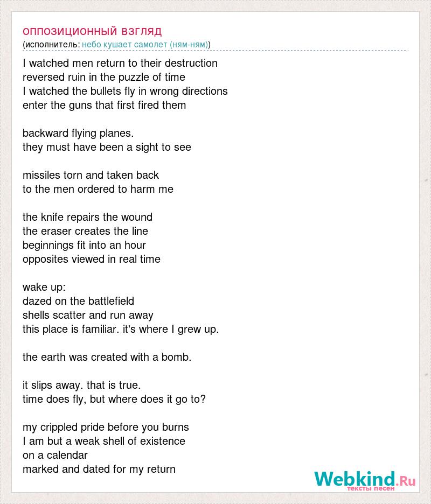Open the artist link небо кушает самолет
This screenshot has width=431, height=504.
(145, 44)
